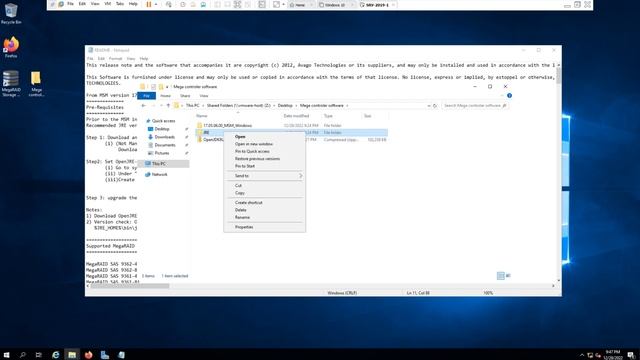Viewport: 640px width, 360px height.
Task: Open the Explorer File tab
Action: (x=147, y=96)
